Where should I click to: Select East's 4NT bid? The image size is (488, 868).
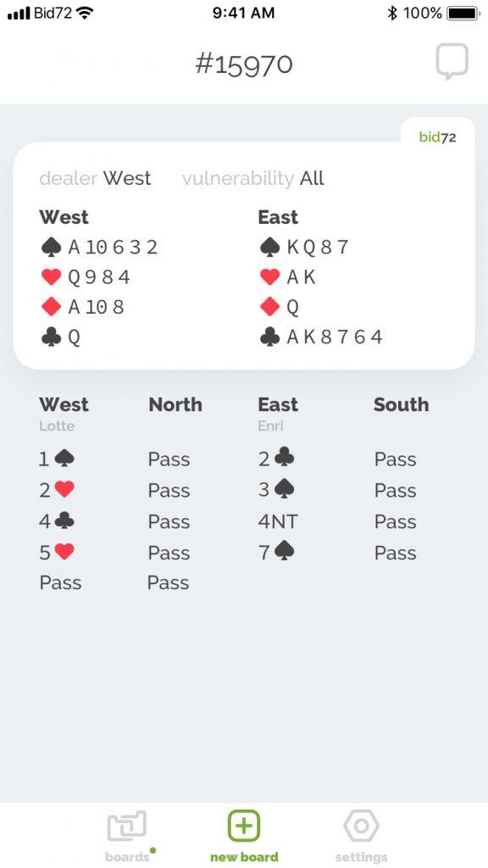(278, 521)
